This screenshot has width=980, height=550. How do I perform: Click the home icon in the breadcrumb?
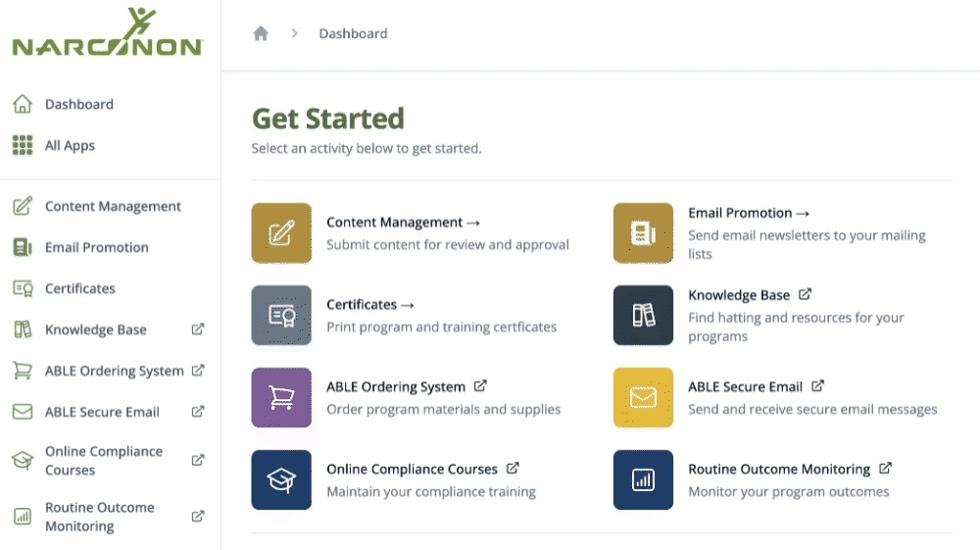(261, 33)
